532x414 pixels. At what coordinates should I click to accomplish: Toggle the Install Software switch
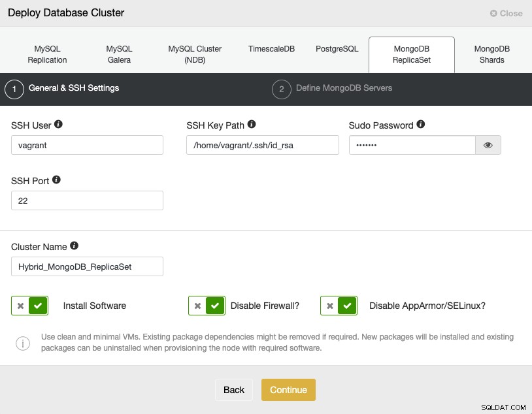coord(30,306)
